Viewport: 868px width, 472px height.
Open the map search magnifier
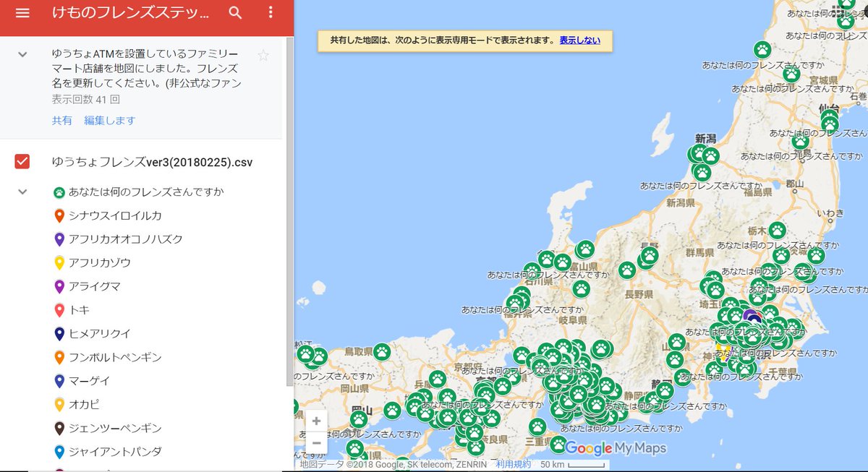[x=236, y=12]
